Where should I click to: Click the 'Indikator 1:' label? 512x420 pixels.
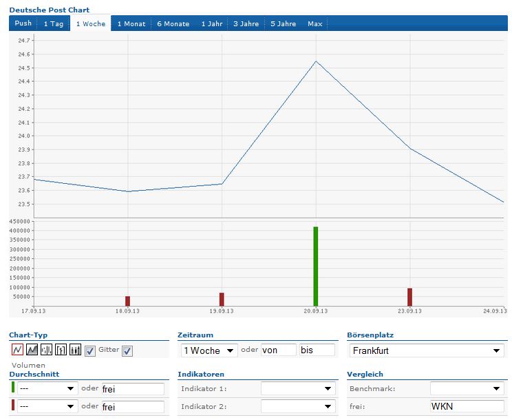click(x=204, y=388)
